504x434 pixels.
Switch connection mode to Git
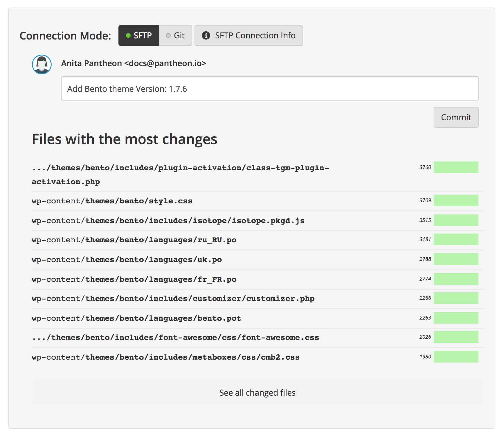[x=176, y=35]
